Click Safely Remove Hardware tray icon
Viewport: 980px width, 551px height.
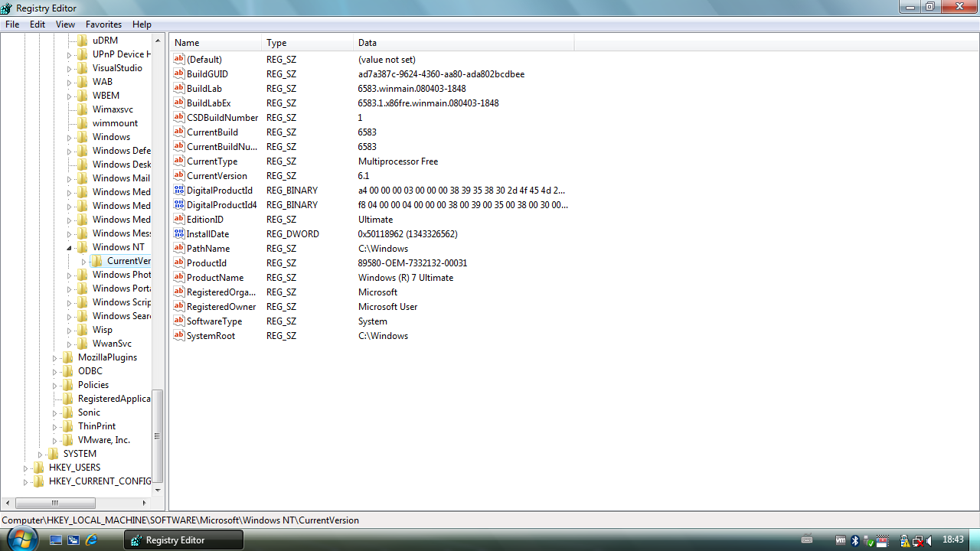(x=870, y=541)
